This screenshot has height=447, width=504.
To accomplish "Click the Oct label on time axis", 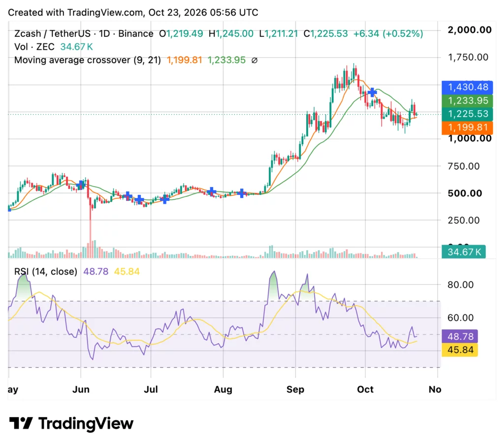I will pos(365,389).
